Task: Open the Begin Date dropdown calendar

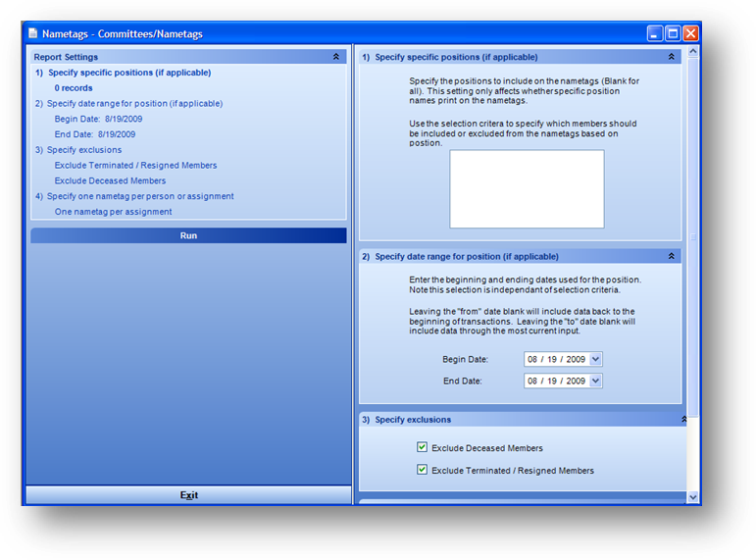Action: pos(595,359)
